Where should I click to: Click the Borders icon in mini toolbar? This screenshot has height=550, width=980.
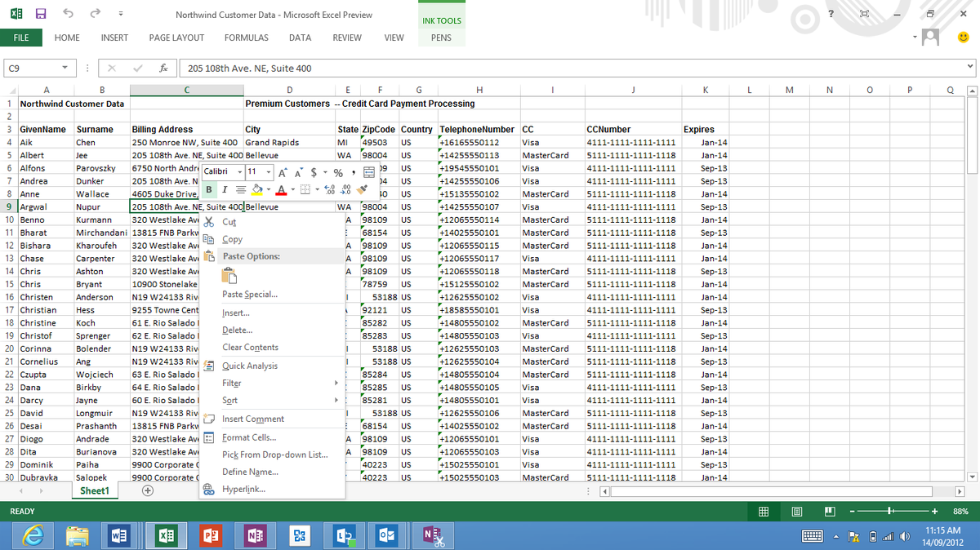[307, 189]
